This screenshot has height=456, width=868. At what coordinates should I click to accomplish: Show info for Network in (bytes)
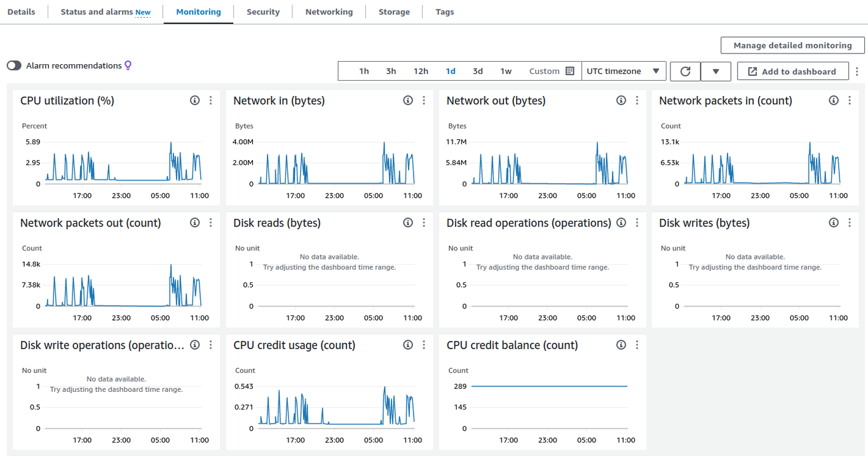click(408, 100)
